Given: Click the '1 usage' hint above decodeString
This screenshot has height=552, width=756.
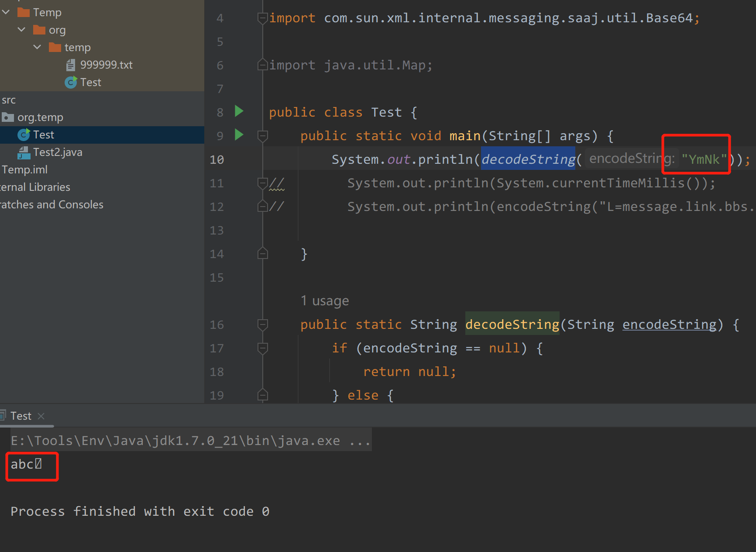Looking at the screenshot, I should (325, 301).
